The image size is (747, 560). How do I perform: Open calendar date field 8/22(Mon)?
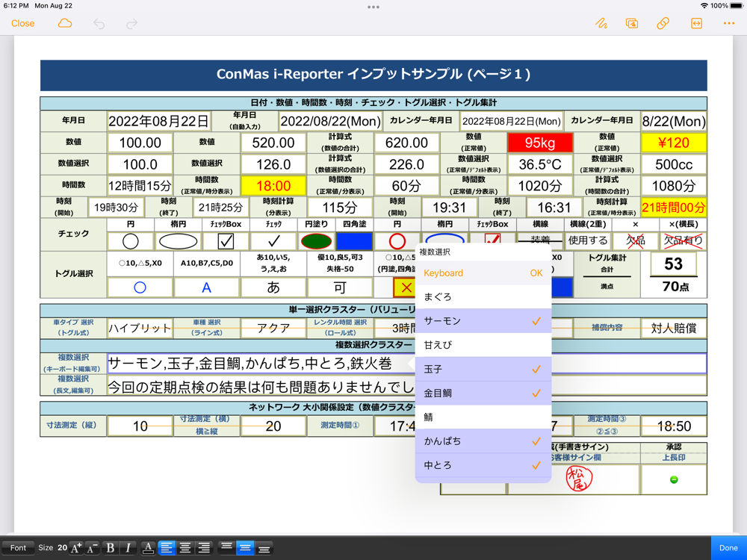pos(674,122)
